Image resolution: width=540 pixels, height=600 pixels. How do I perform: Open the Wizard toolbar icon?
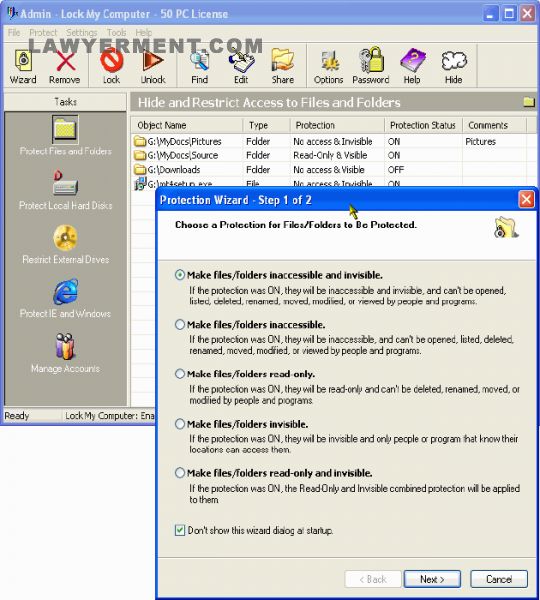click(x=23, y=67)
